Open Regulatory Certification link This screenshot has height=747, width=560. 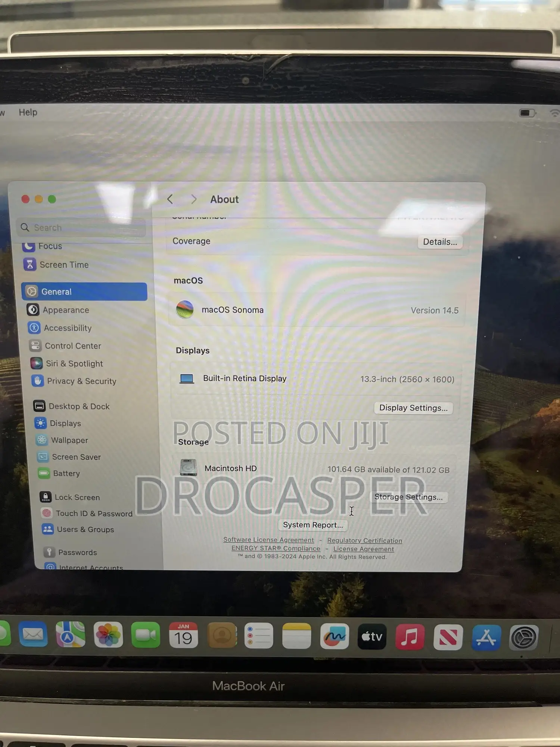(x=365, y=540)
